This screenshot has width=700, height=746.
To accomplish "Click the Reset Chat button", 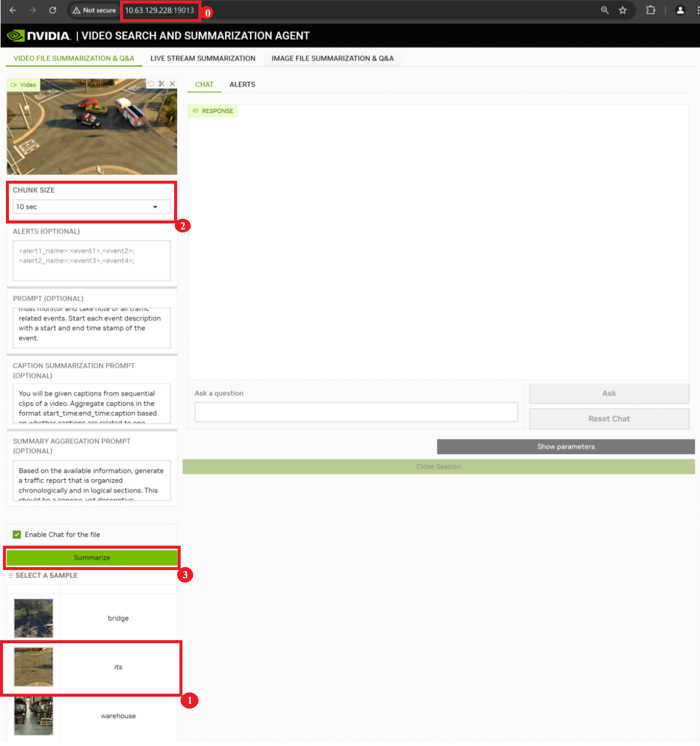I will click(x=608, y=418).
